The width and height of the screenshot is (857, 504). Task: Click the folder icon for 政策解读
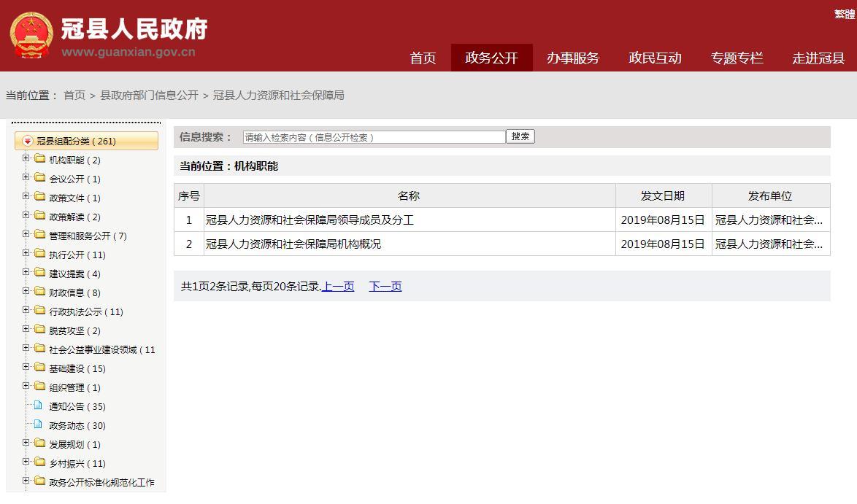(x=40, y=216)
